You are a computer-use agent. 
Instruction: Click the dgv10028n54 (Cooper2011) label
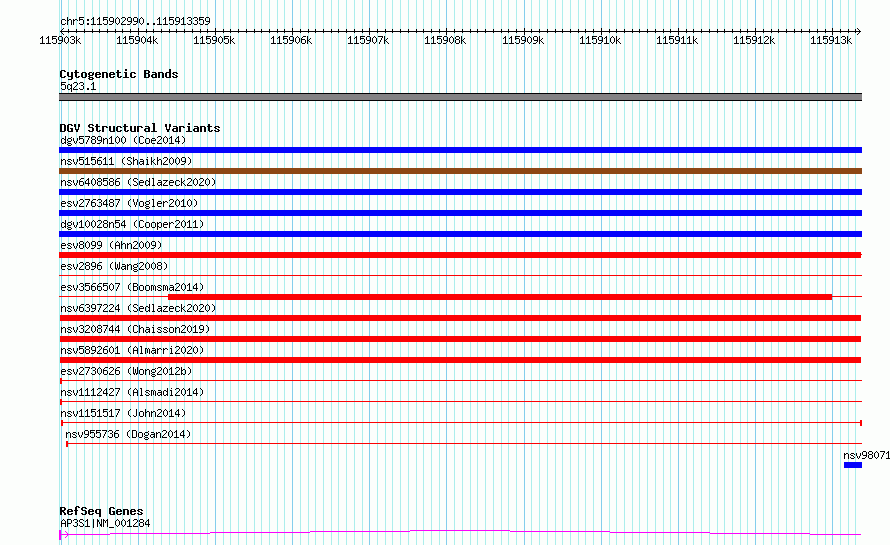coord(132,224)
